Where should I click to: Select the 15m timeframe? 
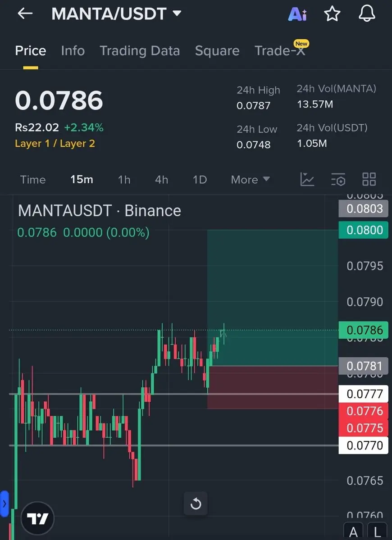pyautogui.click(x=82, y=179)
